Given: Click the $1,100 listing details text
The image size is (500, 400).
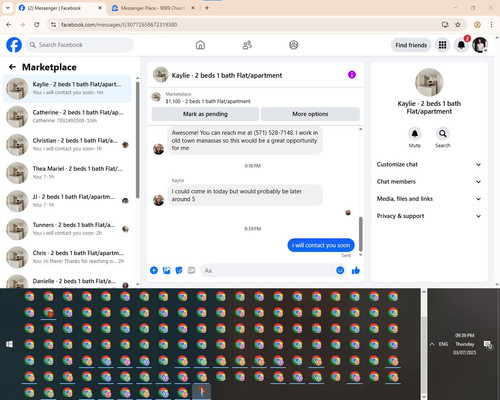Looking at the screenshot, I should (x=208, y=101).
